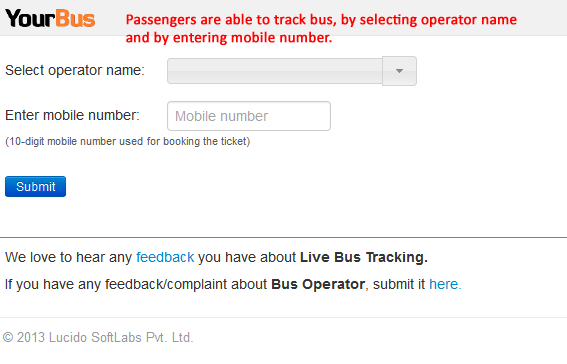Click the 'Select operator name:' label
Image resolution: width=567 pixels, height=364 pixels.
point(75,70)
